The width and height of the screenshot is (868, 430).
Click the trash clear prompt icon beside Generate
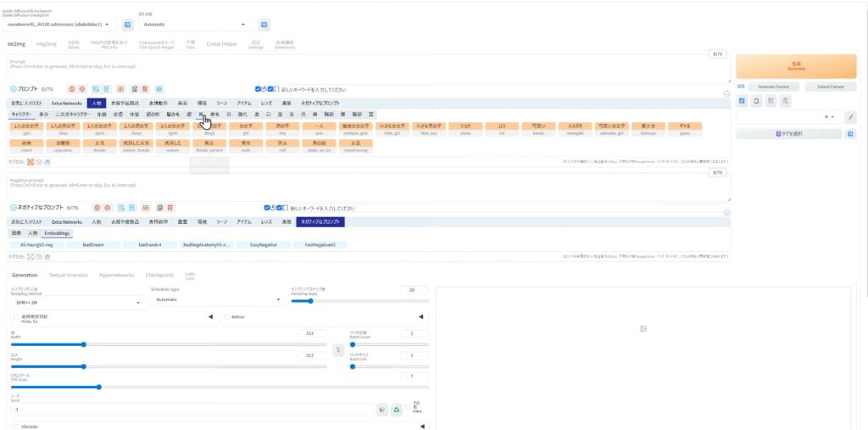pyautogui.click(x=771, y=101)
